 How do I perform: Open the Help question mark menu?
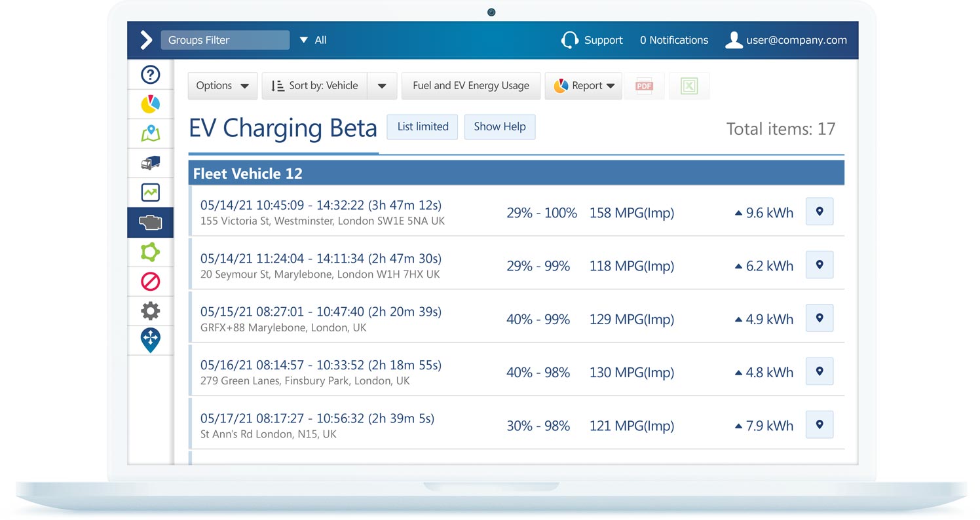(151, 75)
